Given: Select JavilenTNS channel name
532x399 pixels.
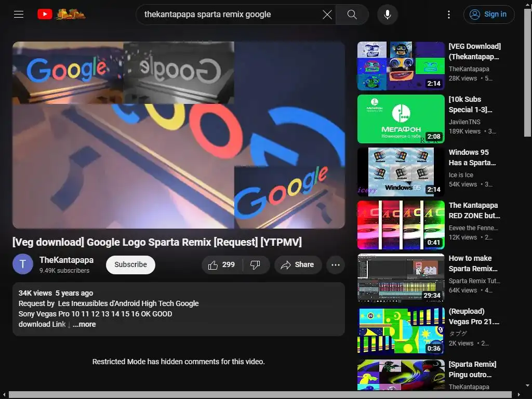Looking at the screenshot, I should (464, 122).
